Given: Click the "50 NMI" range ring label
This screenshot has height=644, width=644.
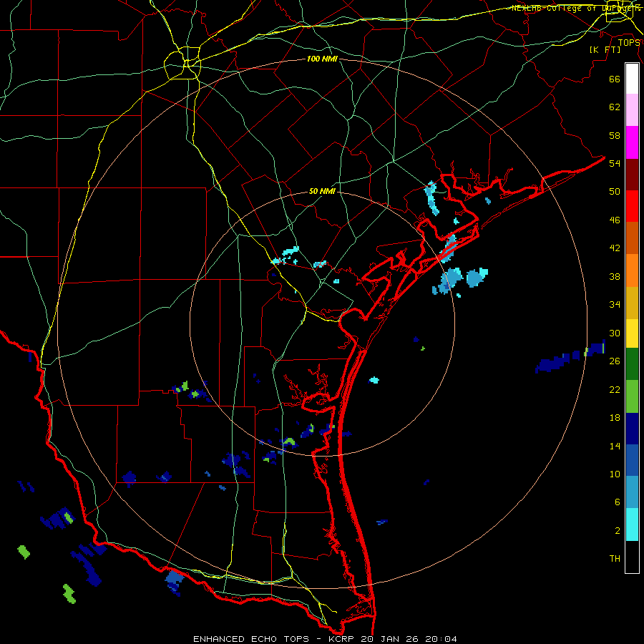Looking at the screenshot, I should click(322, 191).
